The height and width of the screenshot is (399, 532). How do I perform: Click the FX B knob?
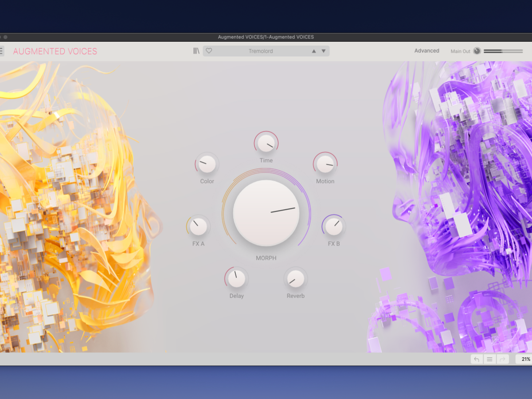(333, 227)
